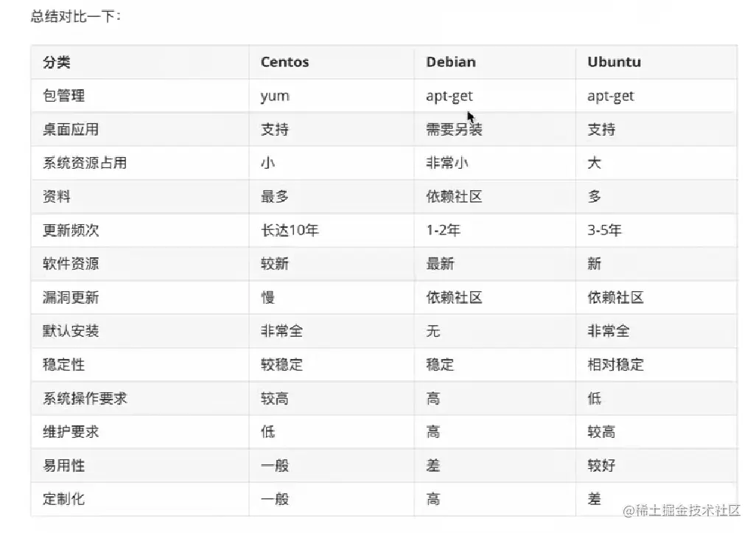This screenshot has width=756, height=533.
Task: Click the 系统资源占用 row label
Action: click(x=85, y=163)
